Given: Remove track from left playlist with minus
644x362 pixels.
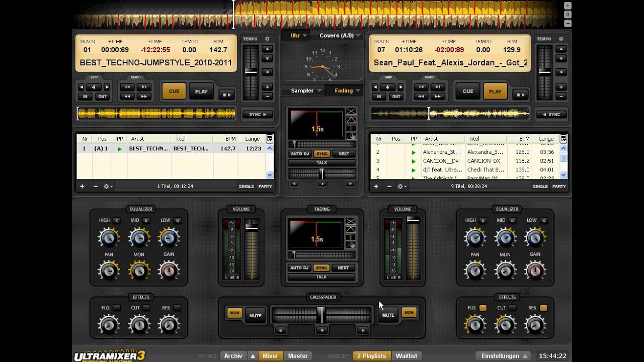Looking at the screenshot, I should (x=95, y=187).
